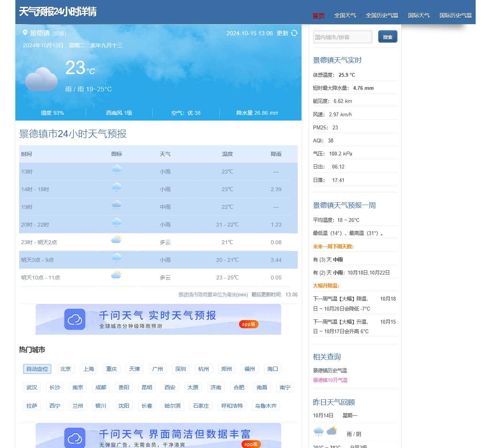Click the rain icon under 昨日天气回顾
This screenshot has height=448, width=491.
[318, 431]
